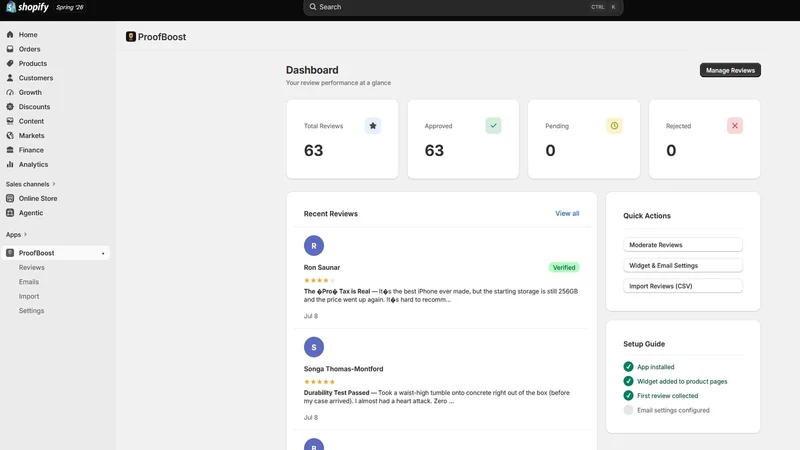Click the Agentic channel icon

(10, 213)
